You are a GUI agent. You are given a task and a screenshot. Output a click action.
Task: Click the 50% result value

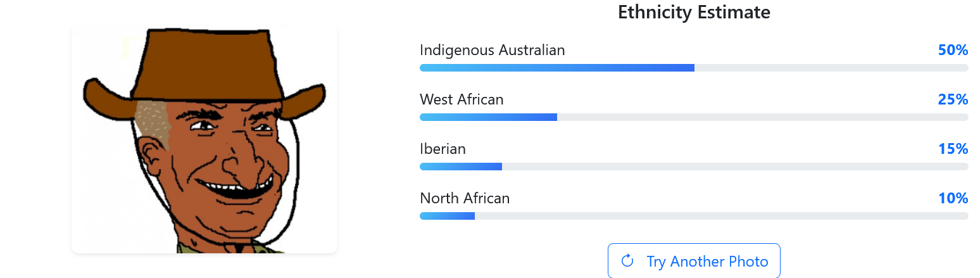click(x=953, y=50)
